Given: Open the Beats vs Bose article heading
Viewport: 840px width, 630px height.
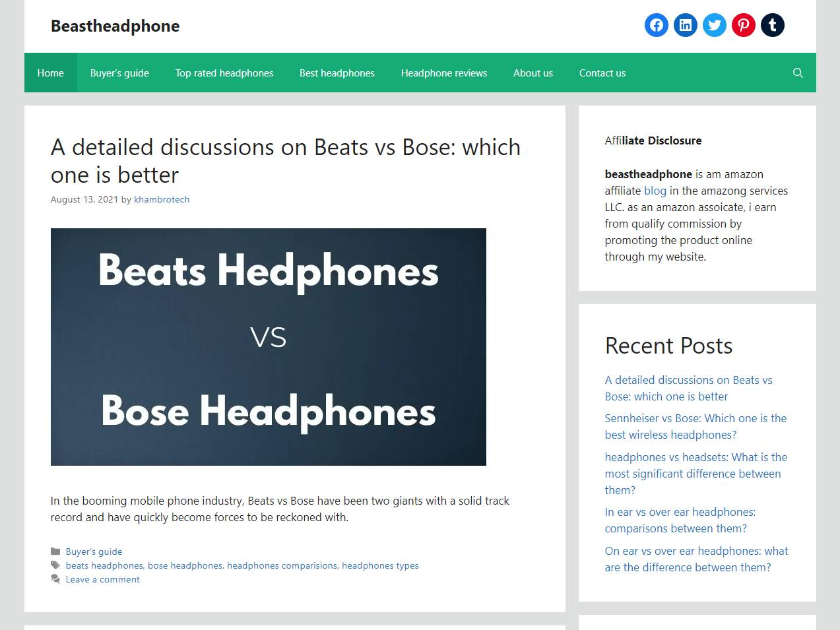Looking at the screenshot, I should pyautogui.click(x=286, y=161).
